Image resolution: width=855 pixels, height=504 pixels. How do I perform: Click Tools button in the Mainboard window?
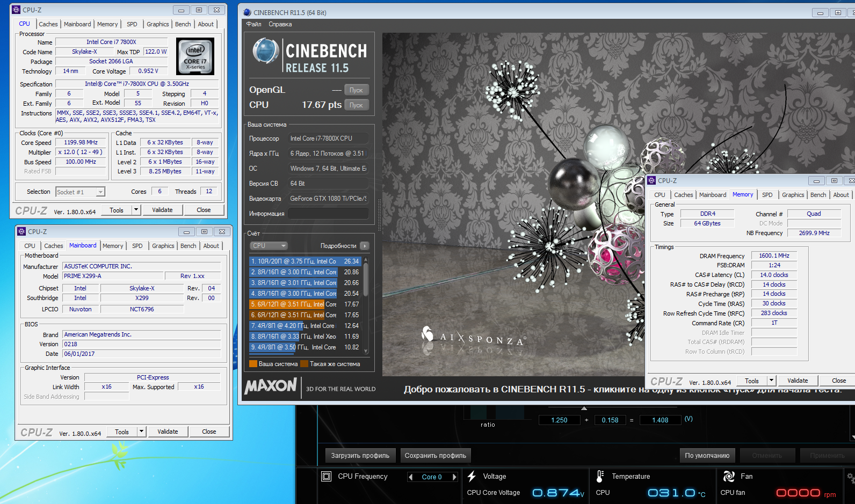(x=122, y=432)
